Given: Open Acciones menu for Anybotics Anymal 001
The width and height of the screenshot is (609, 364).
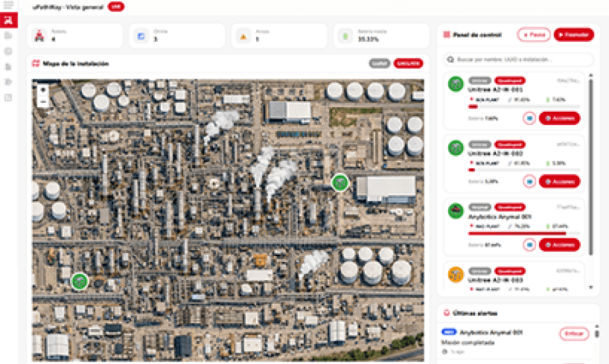Looking at the screenshot, I should coord(559,245).
